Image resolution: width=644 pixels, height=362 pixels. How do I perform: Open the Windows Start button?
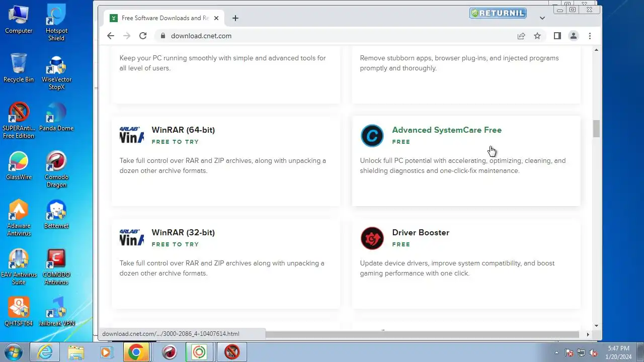coord(14,352)
